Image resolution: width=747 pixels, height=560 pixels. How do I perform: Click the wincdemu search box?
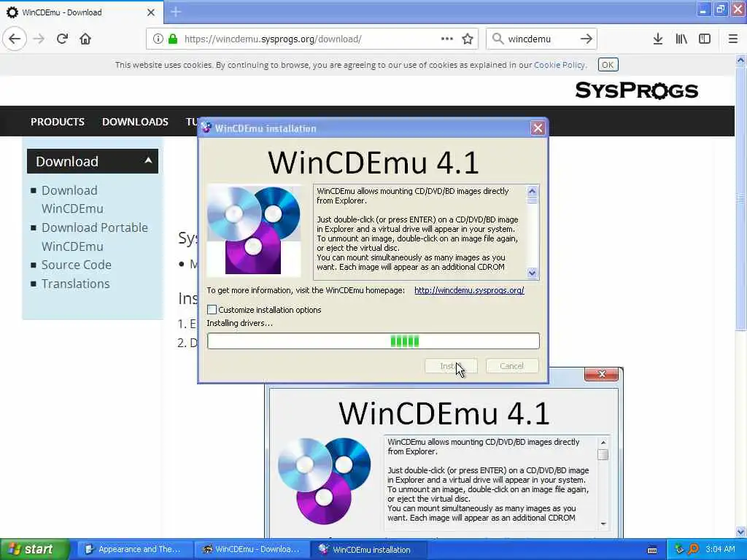coord(541,39)
